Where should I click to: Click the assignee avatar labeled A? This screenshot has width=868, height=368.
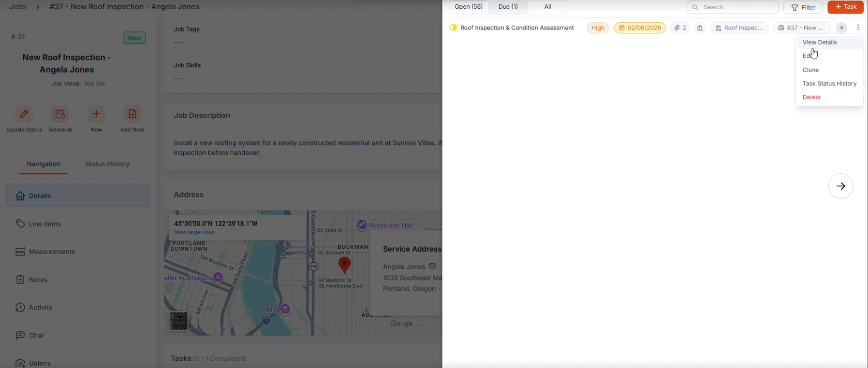pyautogui.click(x=841, y=28)
